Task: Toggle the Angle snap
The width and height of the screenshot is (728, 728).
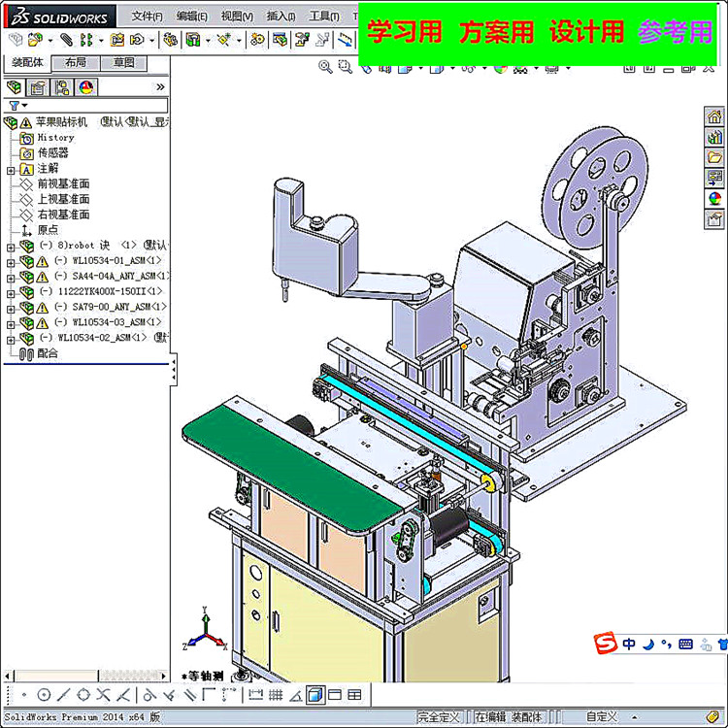Action: coord(295,695)
